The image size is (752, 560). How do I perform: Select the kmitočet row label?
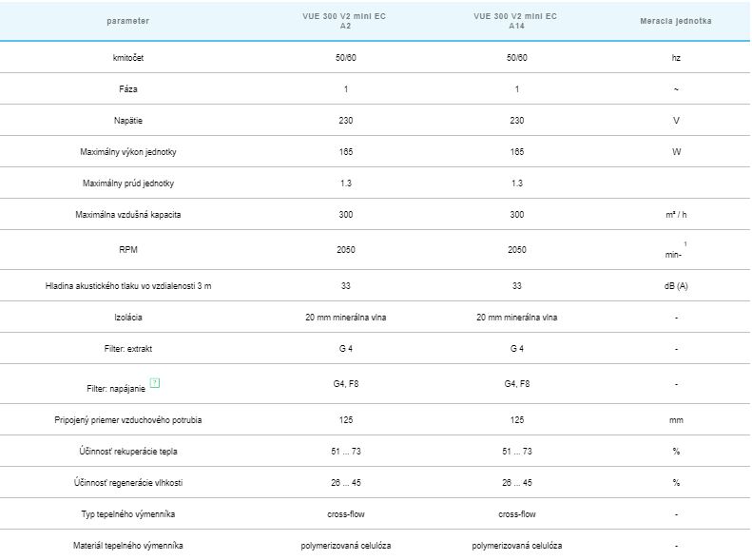pos(128,58)
